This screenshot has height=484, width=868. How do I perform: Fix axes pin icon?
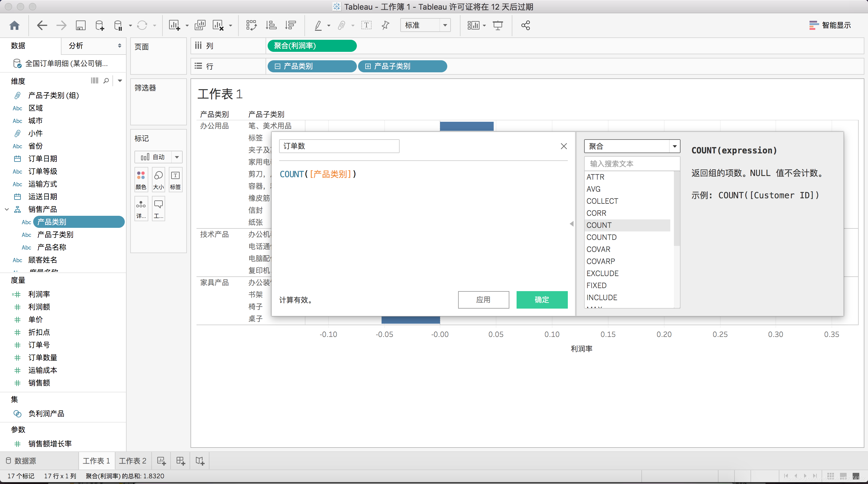point(385,25)
